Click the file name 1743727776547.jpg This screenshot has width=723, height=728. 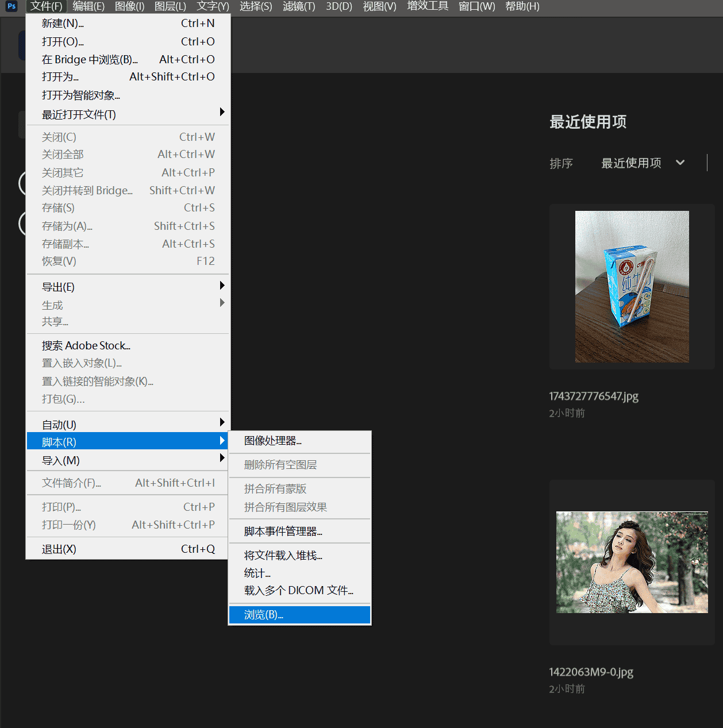tap(594, 396)
